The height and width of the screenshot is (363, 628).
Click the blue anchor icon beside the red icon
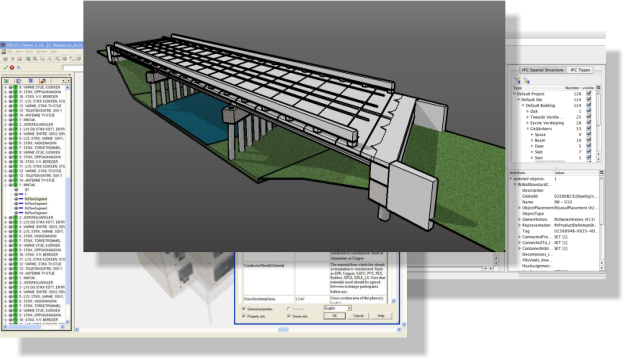click(19, 68)
